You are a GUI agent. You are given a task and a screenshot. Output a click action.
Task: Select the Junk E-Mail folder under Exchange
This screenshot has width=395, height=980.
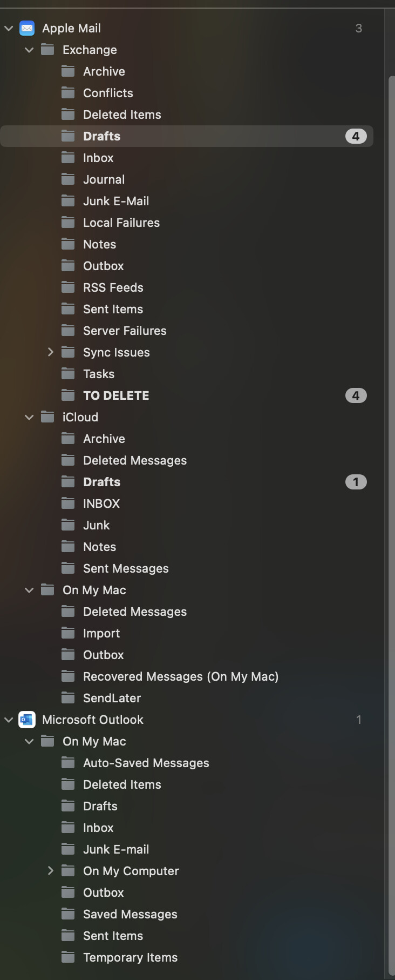coord(187,201)
